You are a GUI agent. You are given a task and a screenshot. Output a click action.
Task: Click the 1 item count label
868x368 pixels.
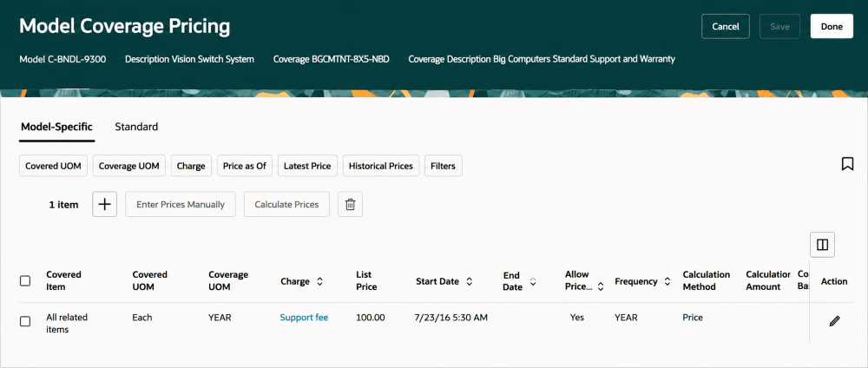click(x=63, y=205)
